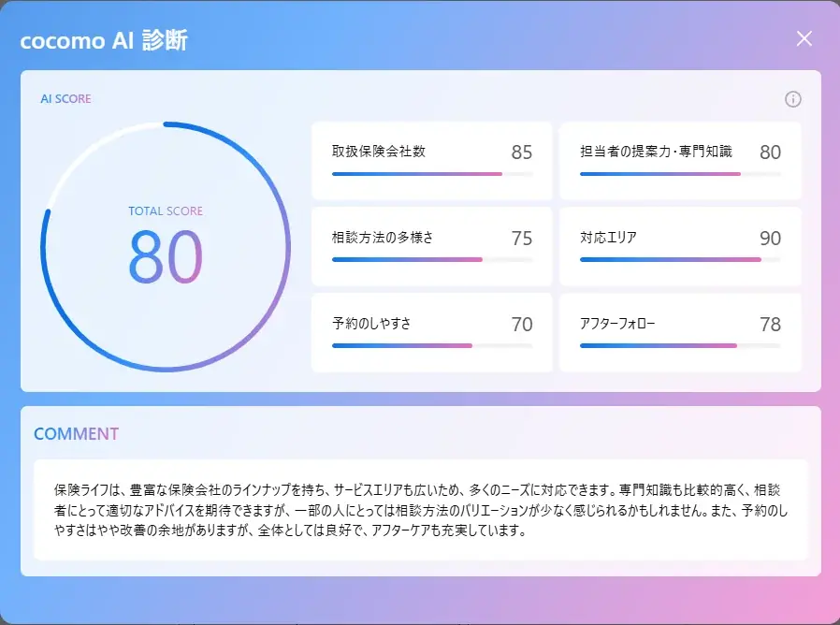Toggle the AI SCORE panel header

point(65,99)
